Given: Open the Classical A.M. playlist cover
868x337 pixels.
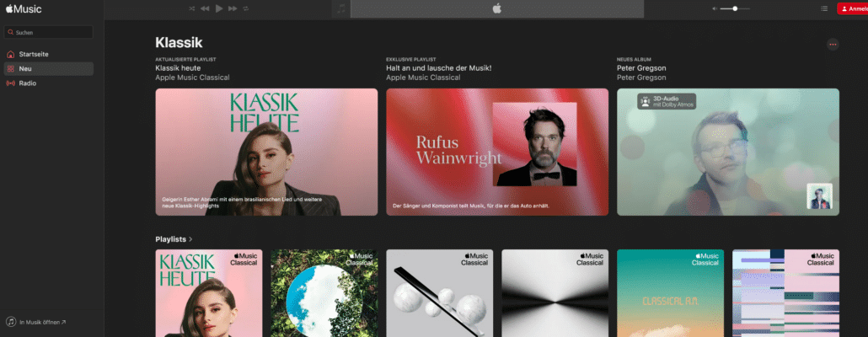Looking at the screenshot, I should 670,293.
